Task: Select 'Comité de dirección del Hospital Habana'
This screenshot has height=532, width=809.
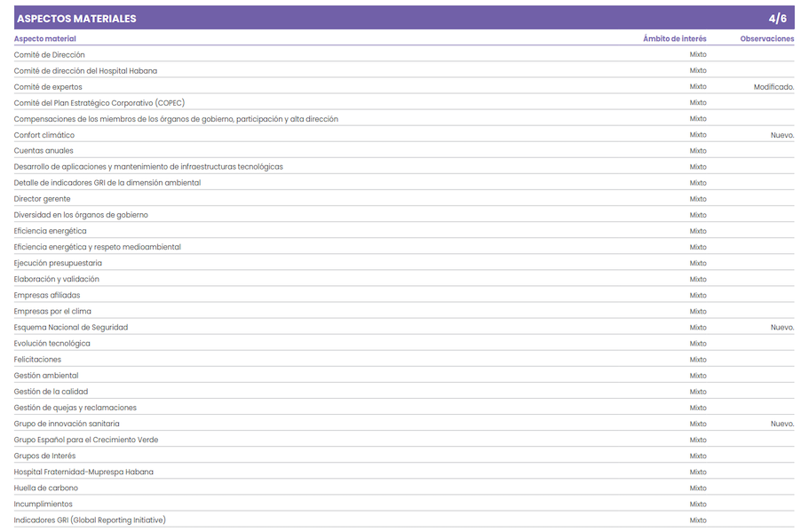Action: click(x=85, y=71)
